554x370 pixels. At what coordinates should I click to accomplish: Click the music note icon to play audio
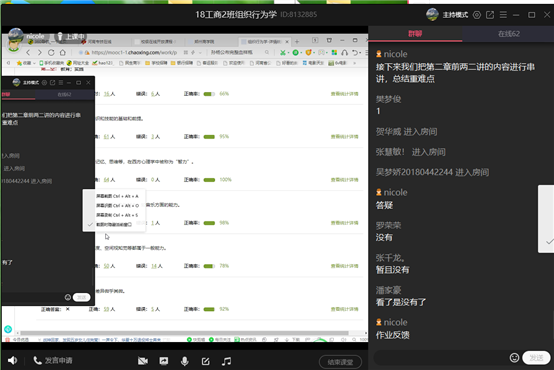coord(226,361)
